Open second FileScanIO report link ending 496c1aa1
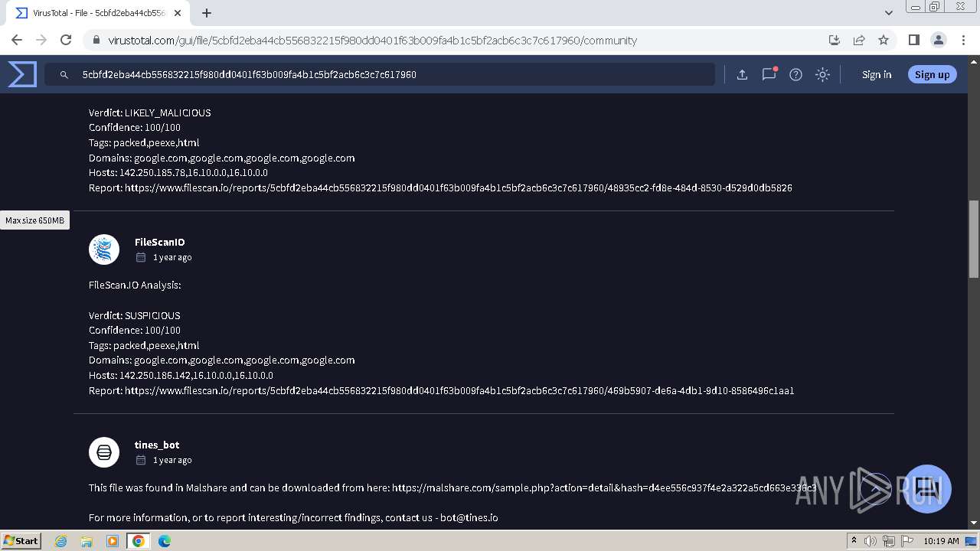This screenshot has height=551, width=980. point(459,390)
